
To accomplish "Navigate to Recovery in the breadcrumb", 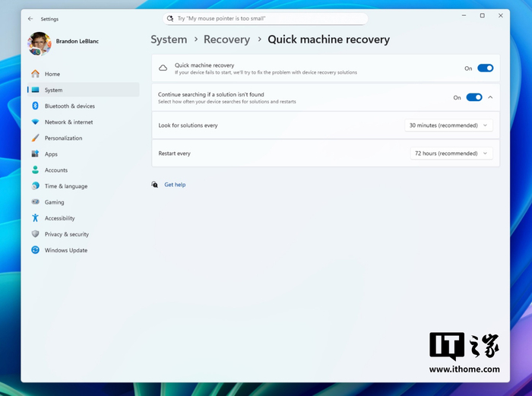I will click(x=226, y=40).
